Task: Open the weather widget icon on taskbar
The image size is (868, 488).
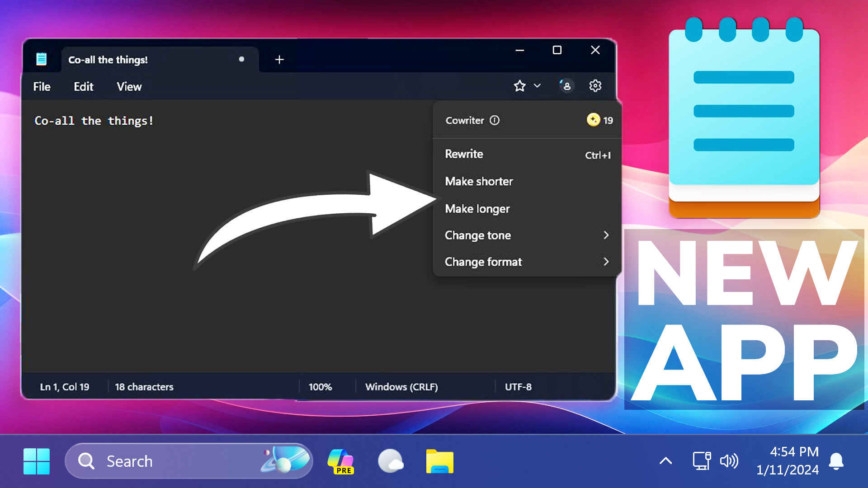Action: click(x=391, y=461)
